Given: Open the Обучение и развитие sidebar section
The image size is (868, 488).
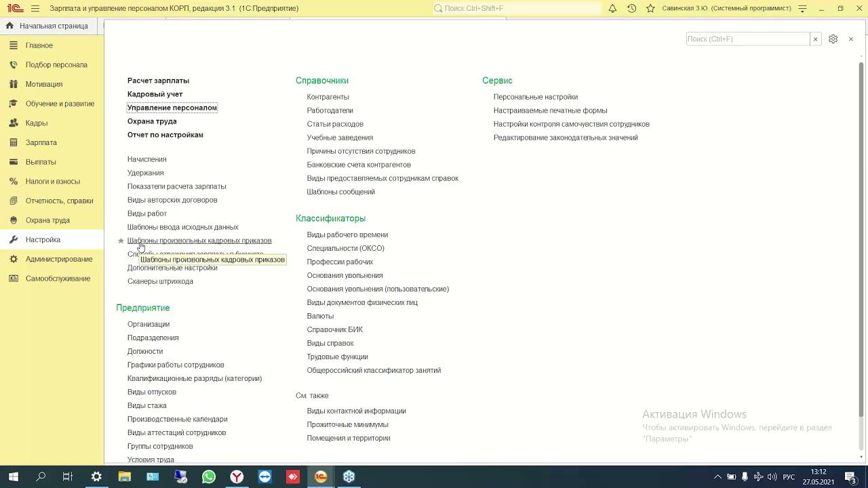Looking at the screenshot, I should coord(52,104).
